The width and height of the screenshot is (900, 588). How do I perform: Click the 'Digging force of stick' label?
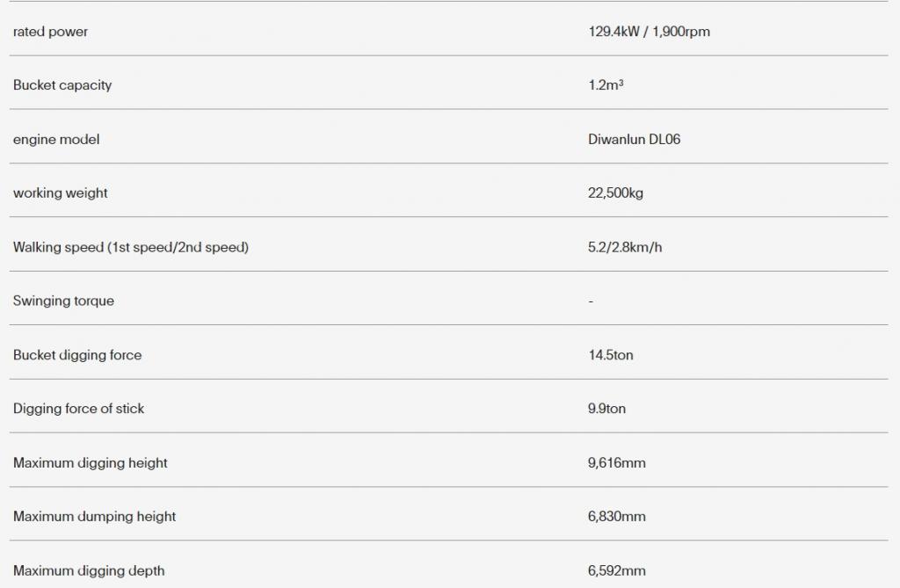coord(78,409)
